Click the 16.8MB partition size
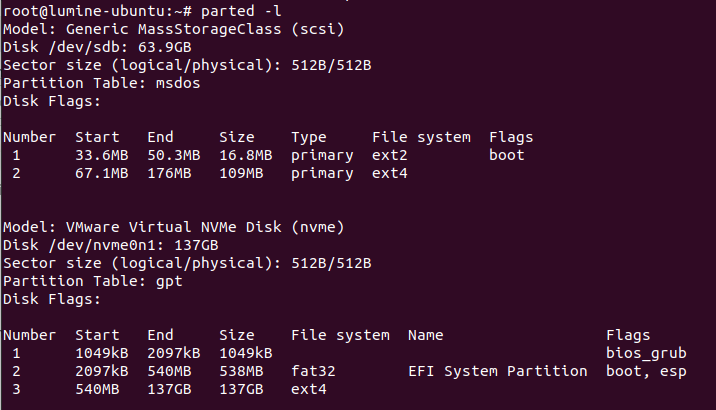Screen dimensions: 716x410 [246, 155]
